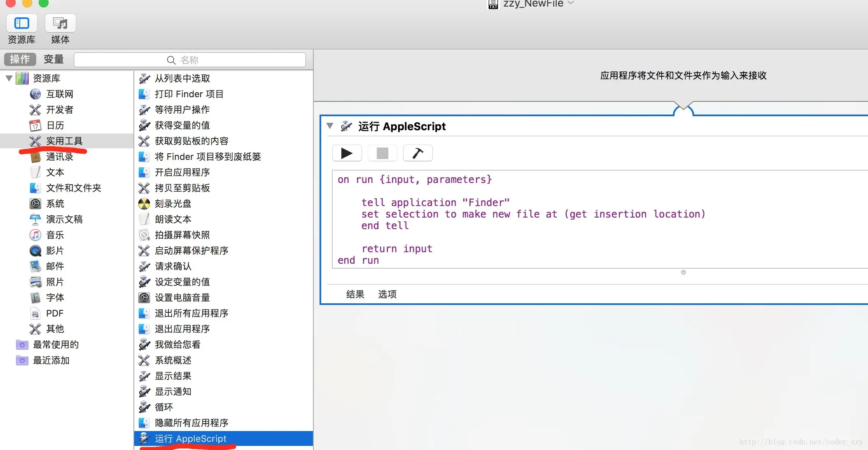Collapse the 资源库 tree with its triangle
The height and width of the screenshot is (450, 868).
[x=8, y=78]
